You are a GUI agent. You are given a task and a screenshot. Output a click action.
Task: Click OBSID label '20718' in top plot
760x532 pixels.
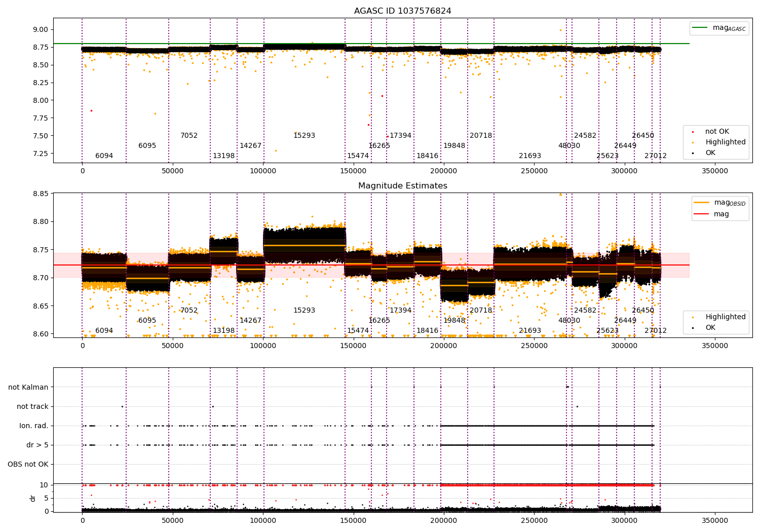coord(481,136)
